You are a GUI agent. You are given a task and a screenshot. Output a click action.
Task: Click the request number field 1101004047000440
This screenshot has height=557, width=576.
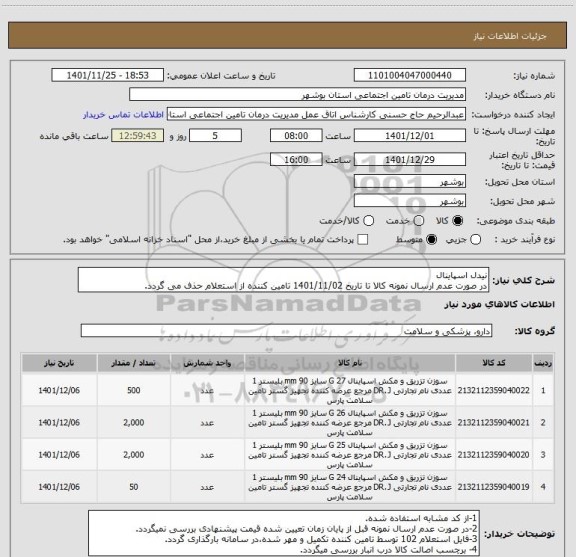pos(410,75)
